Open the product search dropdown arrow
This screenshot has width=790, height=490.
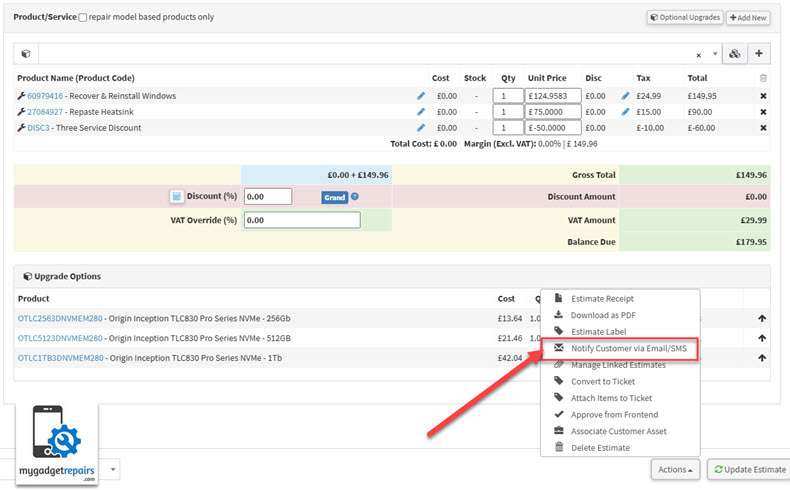[x=714, y=54]
